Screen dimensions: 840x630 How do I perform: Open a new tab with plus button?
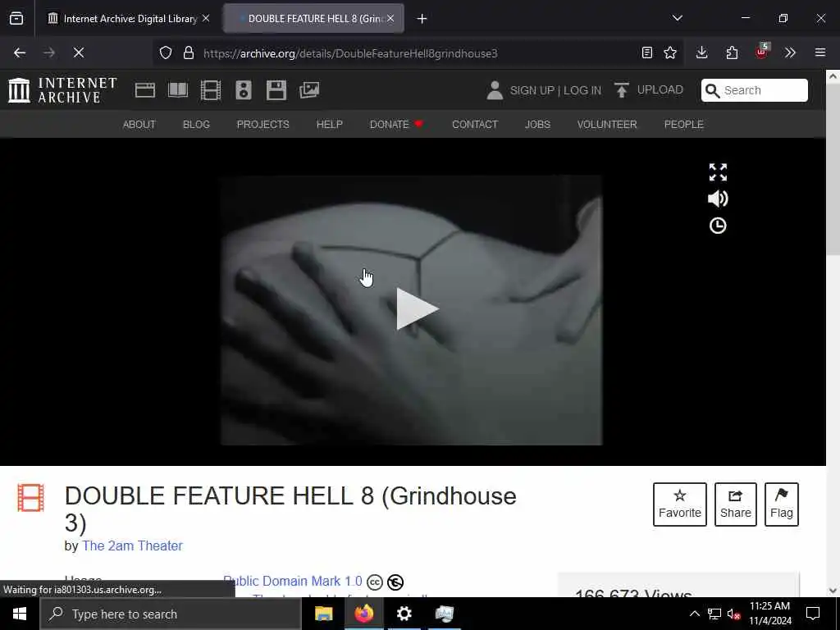(x=422, y=19)
